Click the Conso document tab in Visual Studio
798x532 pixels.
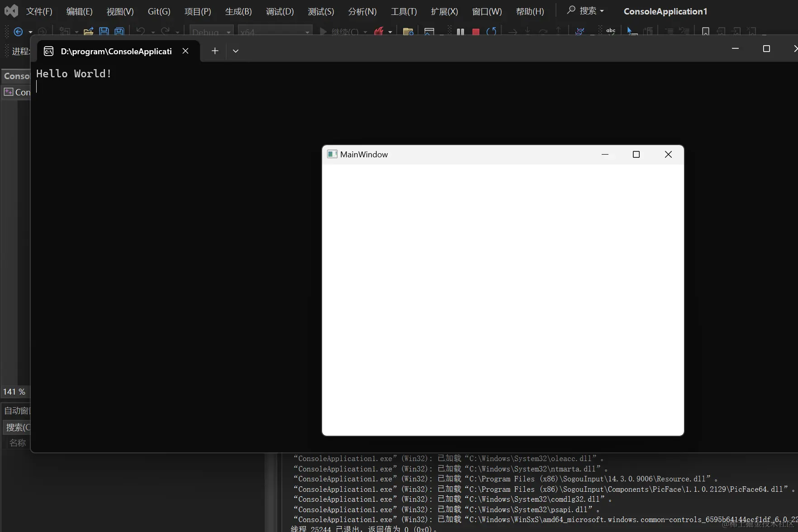17,76
